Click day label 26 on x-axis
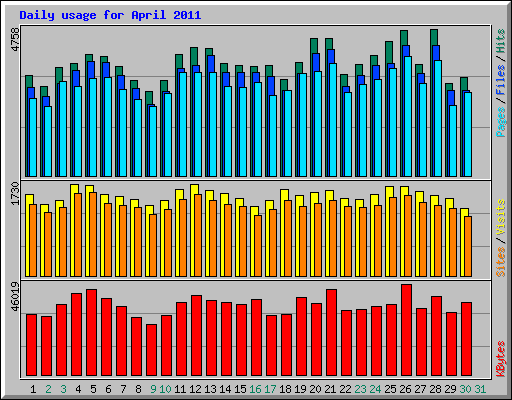This screenshot has width=512, height=400. coord(405,389)
